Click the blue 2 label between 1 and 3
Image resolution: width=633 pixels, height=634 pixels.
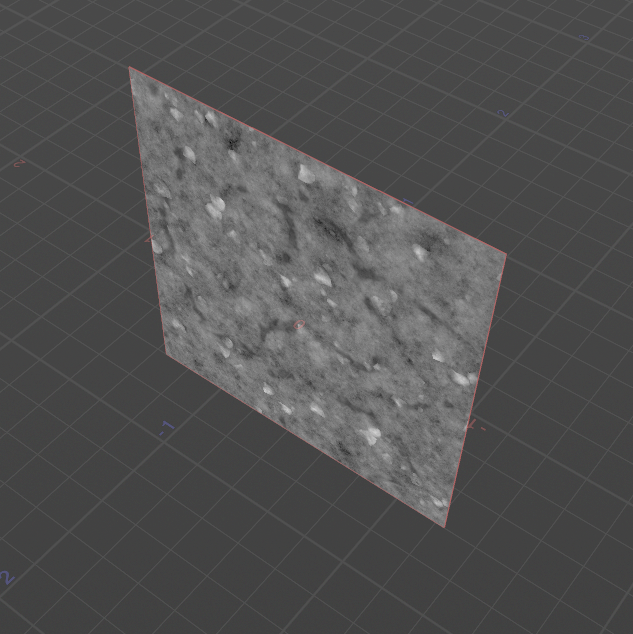pos(504,113)
